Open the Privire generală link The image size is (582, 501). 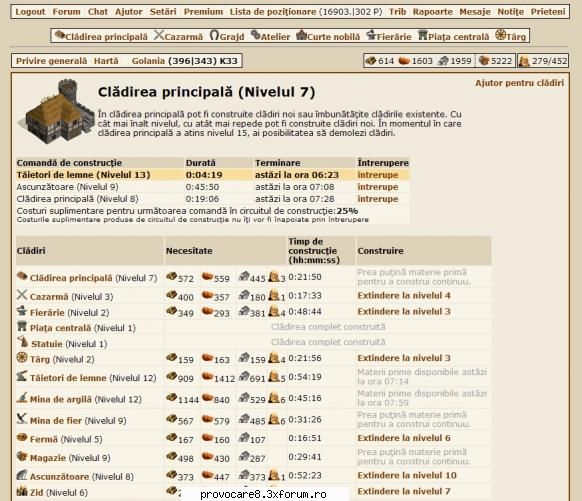[x=52, y=61]
